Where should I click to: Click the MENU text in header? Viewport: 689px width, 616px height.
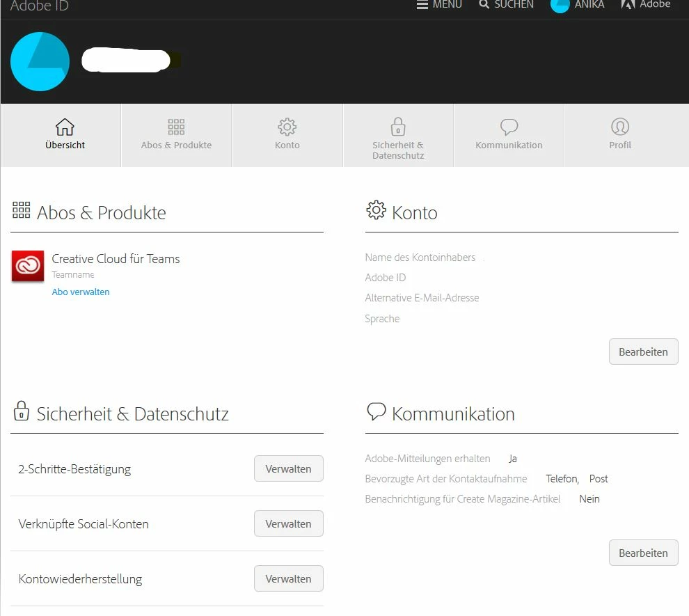(448, 4)
